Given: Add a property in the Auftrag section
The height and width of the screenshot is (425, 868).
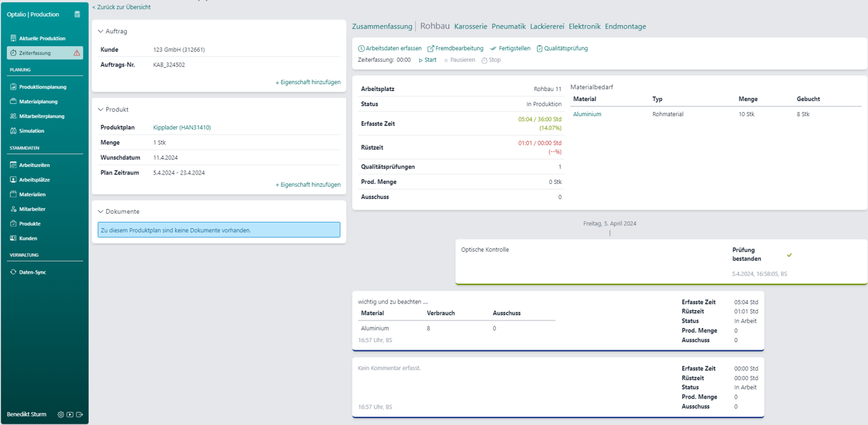Looking at the screenshot, I should 308,82.
